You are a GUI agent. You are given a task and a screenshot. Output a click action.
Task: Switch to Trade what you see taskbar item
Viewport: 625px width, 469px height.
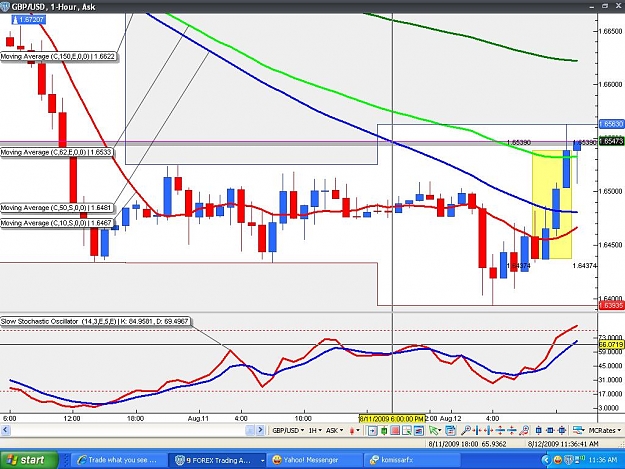tap(118, 460)
